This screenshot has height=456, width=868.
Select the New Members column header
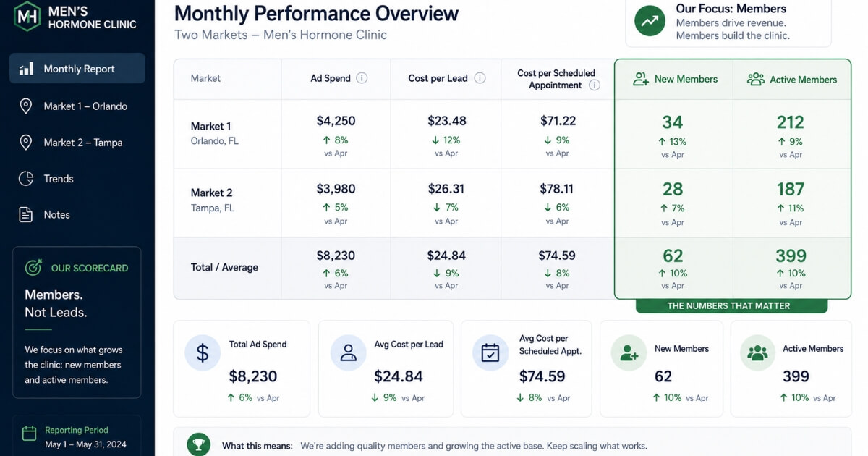pyautogui.click(x=674, y=79)
